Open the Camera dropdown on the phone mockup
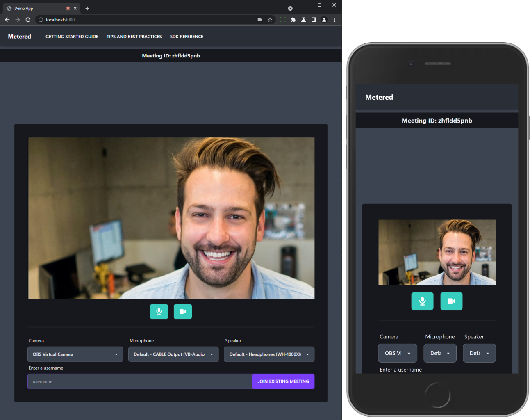The height and width of the screenshot is (420, 530). pos(397,353)
